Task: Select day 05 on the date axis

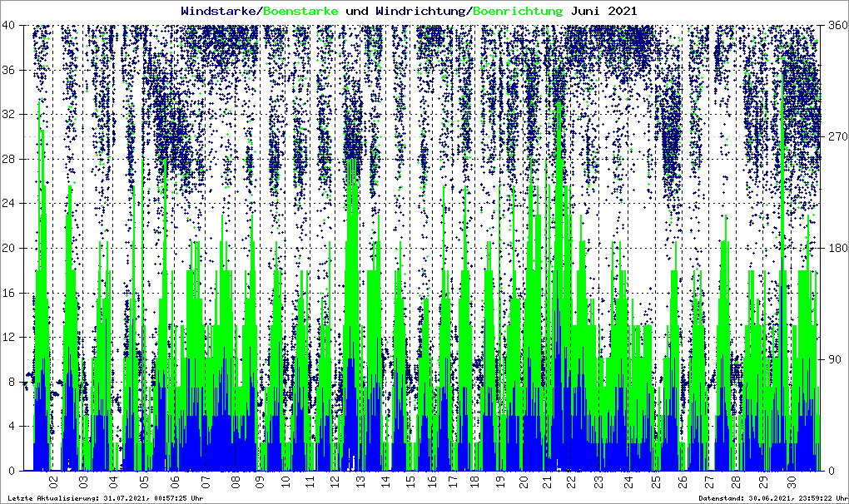Action: (x=143, y=482)
